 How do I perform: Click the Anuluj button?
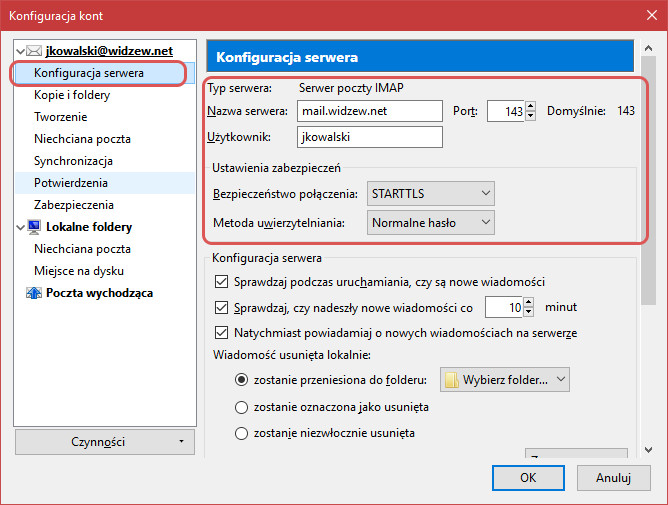coord(613,478)
